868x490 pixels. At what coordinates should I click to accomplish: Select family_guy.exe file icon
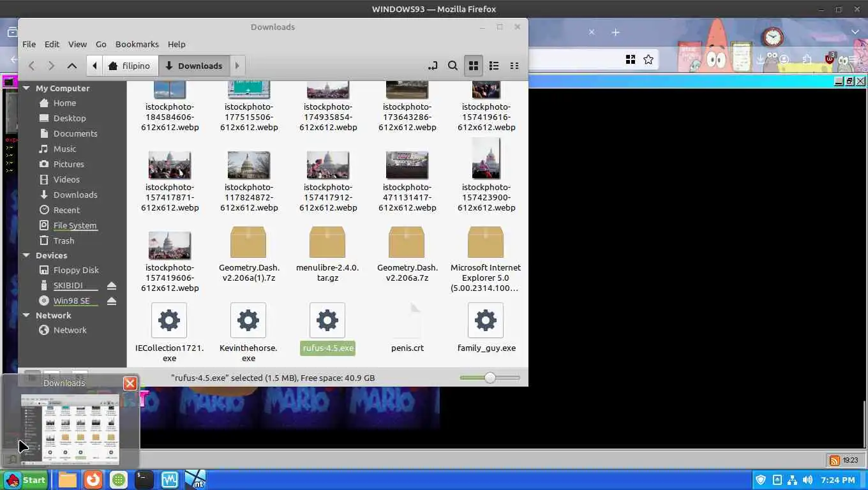click(x=486, y=320)
